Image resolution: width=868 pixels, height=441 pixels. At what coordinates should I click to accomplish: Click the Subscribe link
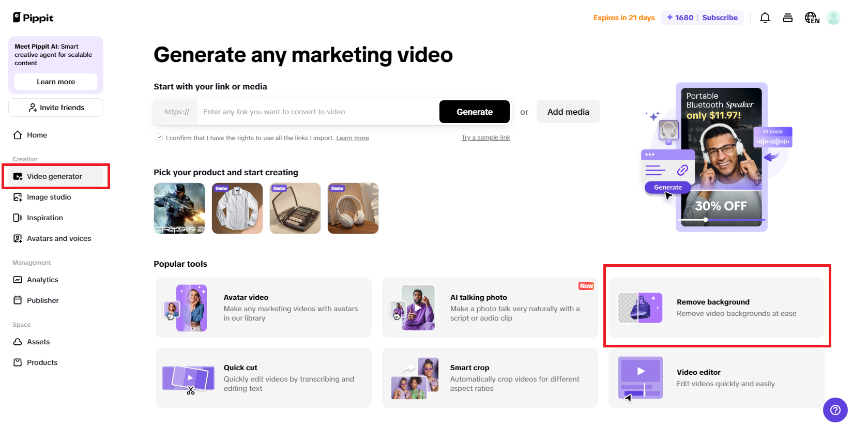720,18
